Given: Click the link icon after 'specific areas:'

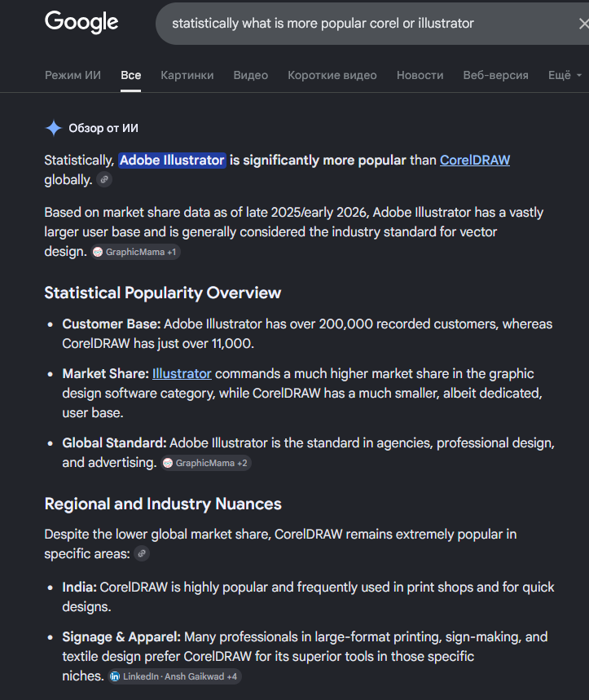Looking at the screenshot, I should 142,553.
